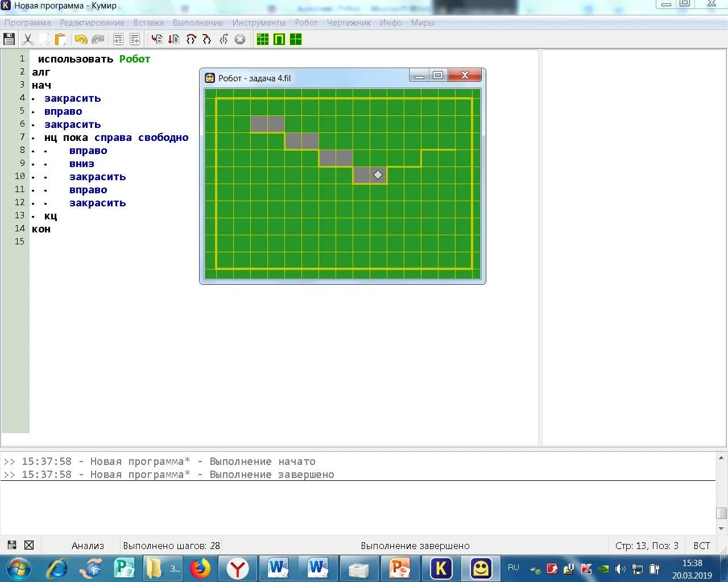Click the step over braces icon
This screenshot has height=582, width=728.
[x=191, y=39]
